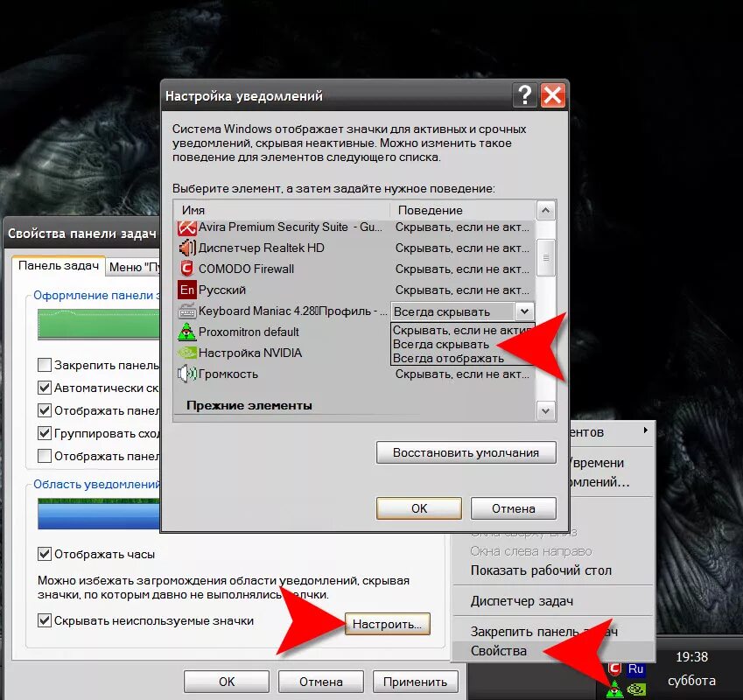Click Отмена in Настройка уведомлений dialog
This screenshot has width=743, height=700.
(513, 508)
